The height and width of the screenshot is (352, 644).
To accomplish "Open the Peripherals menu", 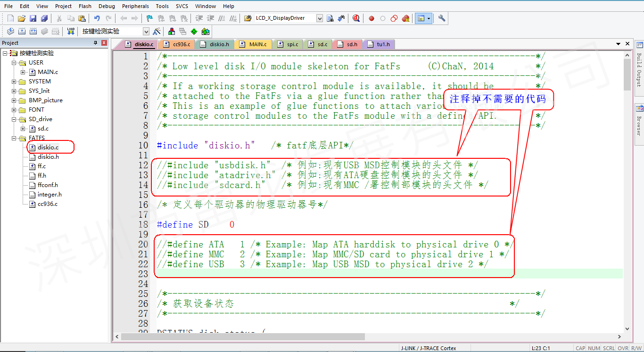I will click(x=135, y=6).
